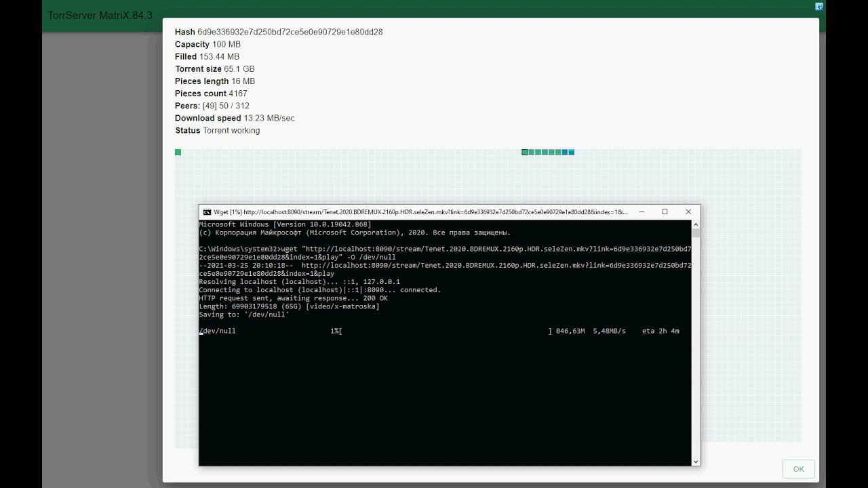Click the 1% progress indicator in console
The image size is (868, 488).
click(x=335, y=331)
